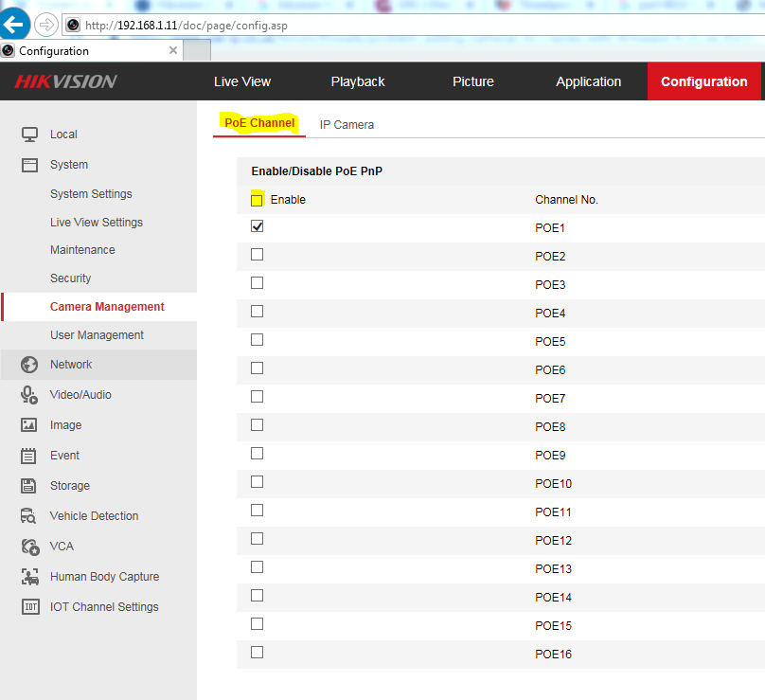Expand the VCA settings section

[x=62, y=547]
